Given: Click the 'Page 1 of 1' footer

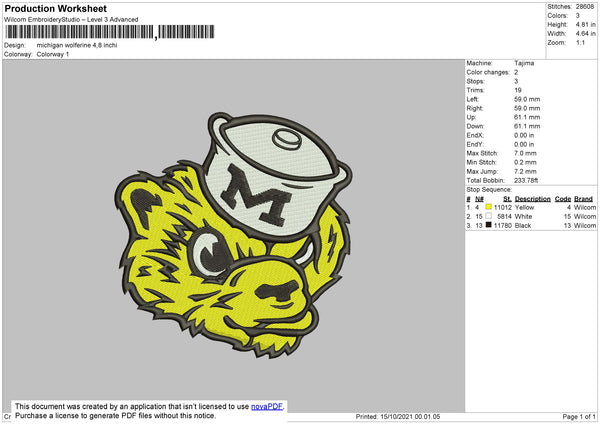Looking at the screenshot, I should click(x=579, y=416).
